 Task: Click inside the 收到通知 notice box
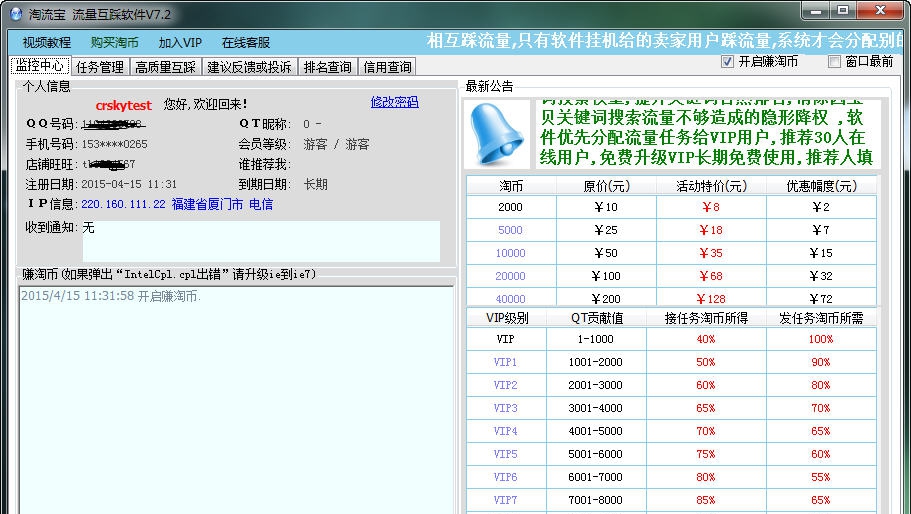coord(261,240)
